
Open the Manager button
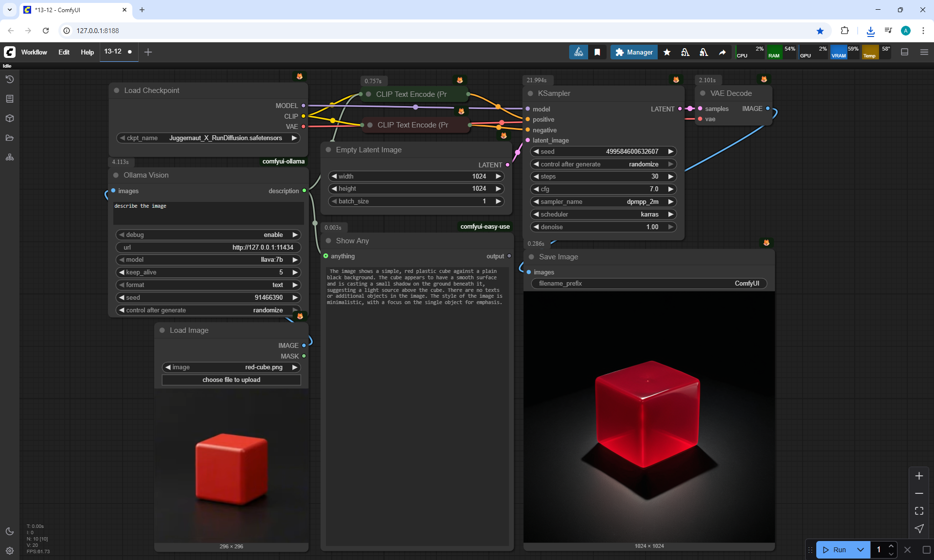[634, 52]
